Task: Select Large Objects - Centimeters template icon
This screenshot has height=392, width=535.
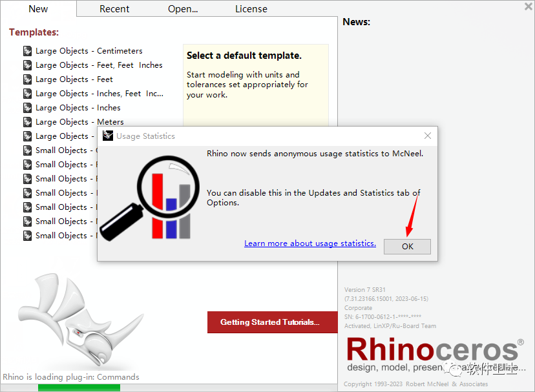Action: coord(27,51)
